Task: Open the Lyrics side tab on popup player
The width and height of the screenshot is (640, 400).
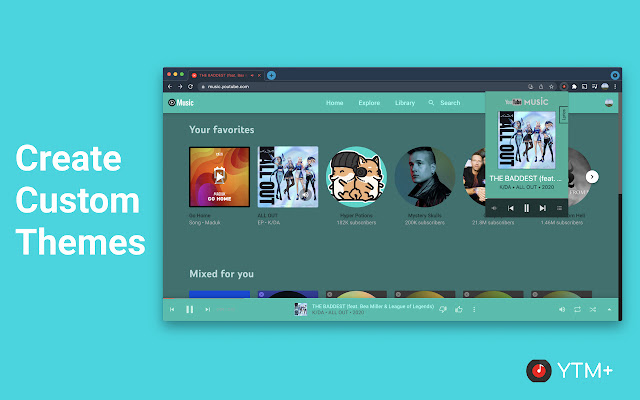Action: click(x=564, y=114)
